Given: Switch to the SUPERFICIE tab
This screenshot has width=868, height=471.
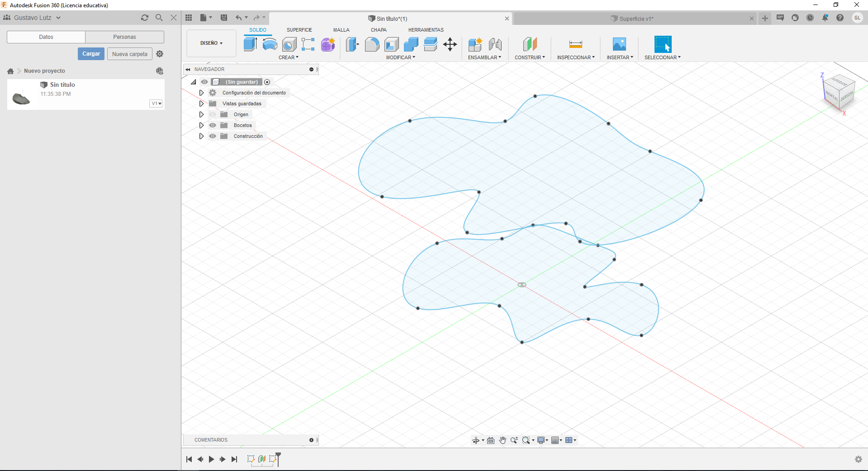Looking at the screenshot, I should pyautogui.click(x=299, y=30).
